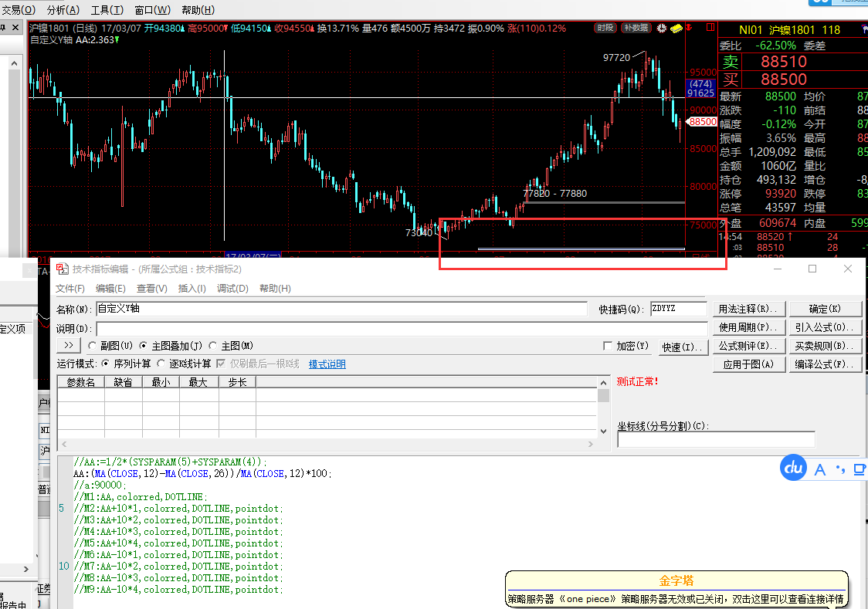Open the 插入(I) menu in formula editor
868x609 pixels.
[x=192, y=288]
